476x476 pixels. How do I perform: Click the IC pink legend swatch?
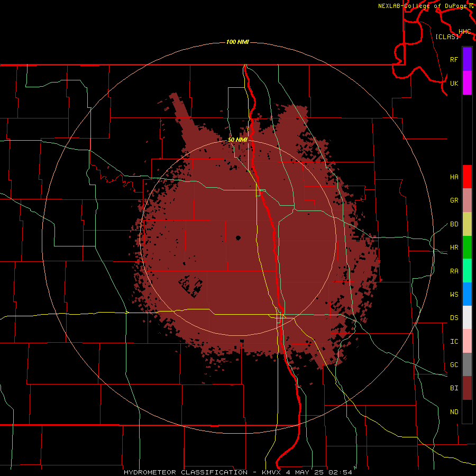[467, 341]
